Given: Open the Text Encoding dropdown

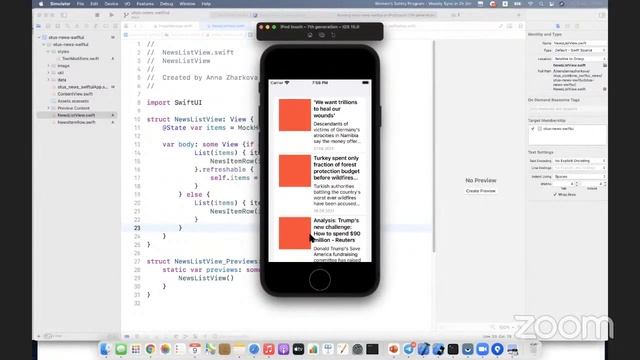Looking at the screenshot, I should pyautogui.click(x=580, y=161).
